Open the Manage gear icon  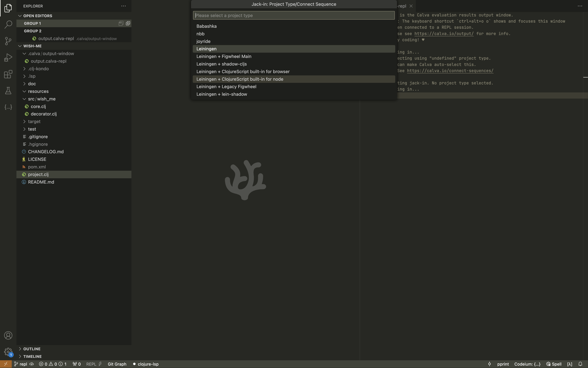click(x=8, y=352)
